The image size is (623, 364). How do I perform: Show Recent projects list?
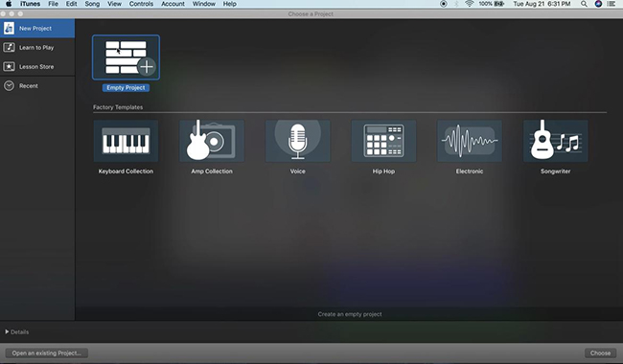tap(29, 86)
